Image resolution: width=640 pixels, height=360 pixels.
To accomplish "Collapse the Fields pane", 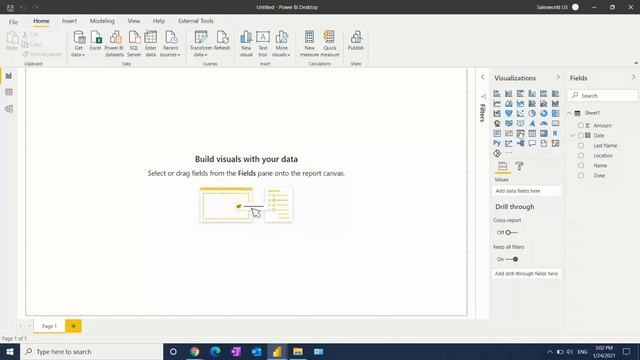I will [x=633, y=77].
